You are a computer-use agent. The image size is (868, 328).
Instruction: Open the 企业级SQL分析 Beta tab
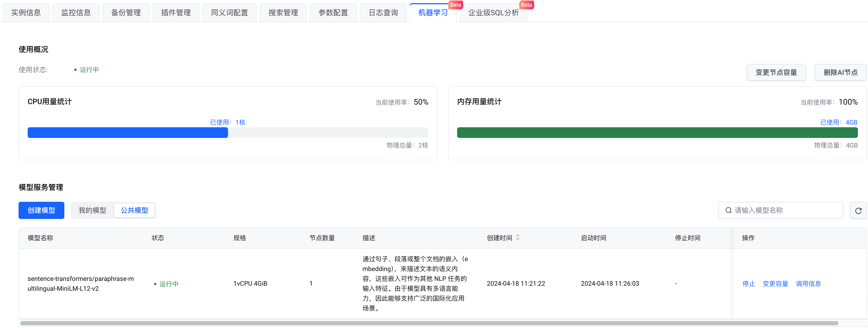493,13
